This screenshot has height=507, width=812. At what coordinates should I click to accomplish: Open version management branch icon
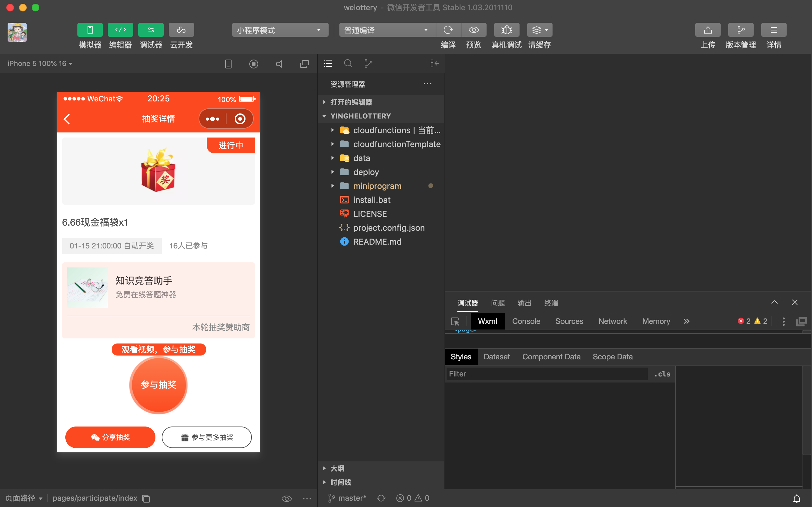click(740, 30)
